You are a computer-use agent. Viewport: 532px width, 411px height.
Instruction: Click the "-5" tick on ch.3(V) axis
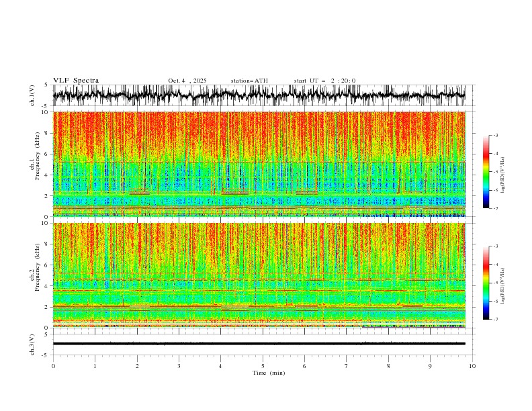pyautogui.click(x=45, y=355)
